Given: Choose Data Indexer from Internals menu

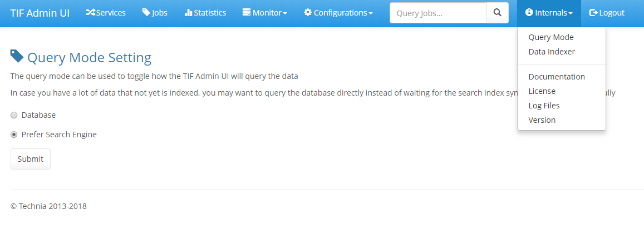Looking at the screenshot, I should click(x=552, y=52).
